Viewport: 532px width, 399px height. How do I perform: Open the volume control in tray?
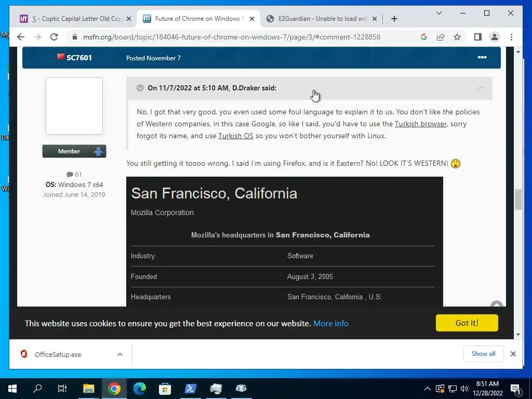pyautogui.click(x=464, y=389)
